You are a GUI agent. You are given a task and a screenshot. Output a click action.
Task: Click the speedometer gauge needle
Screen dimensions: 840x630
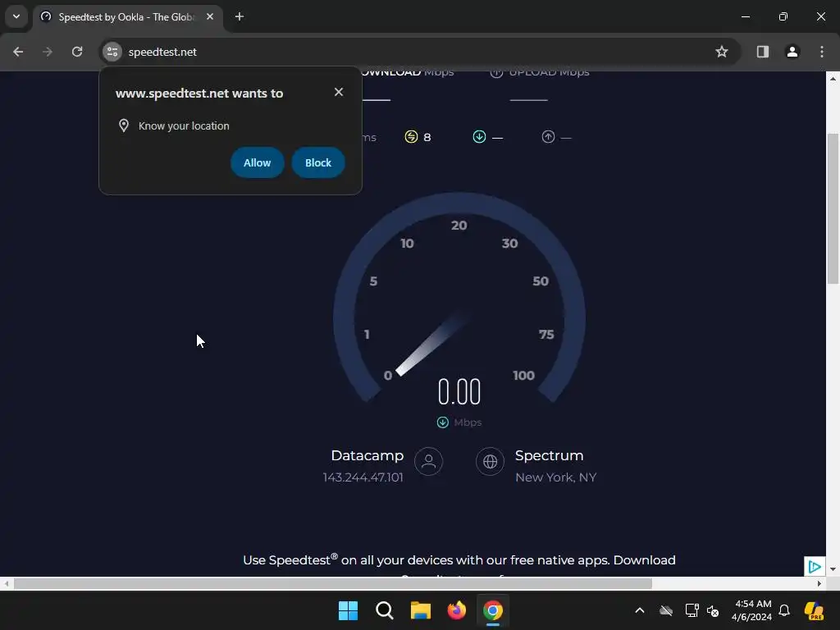coord(431,344)
